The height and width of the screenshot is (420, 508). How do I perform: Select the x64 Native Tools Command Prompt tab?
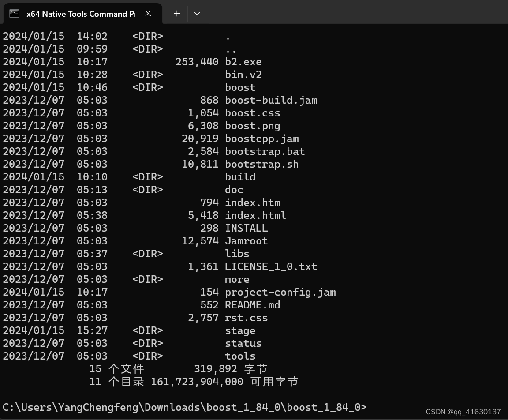point(82,14)
